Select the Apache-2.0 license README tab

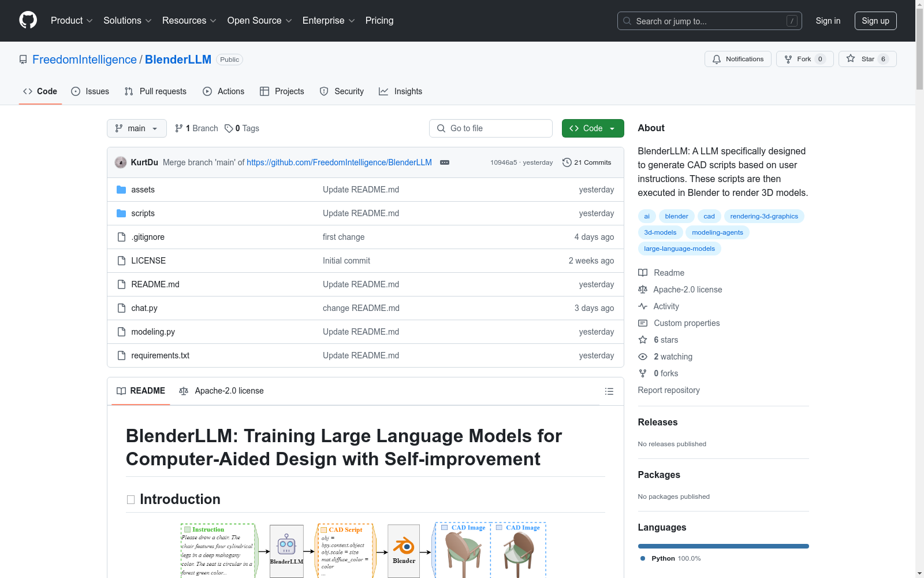(x=222, y=391)
